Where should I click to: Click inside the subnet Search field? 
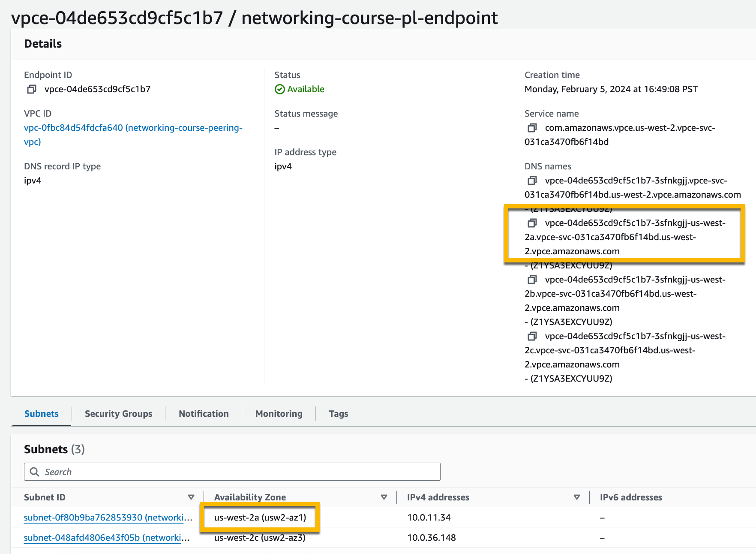pyautogui.click(x=171, y=472)
